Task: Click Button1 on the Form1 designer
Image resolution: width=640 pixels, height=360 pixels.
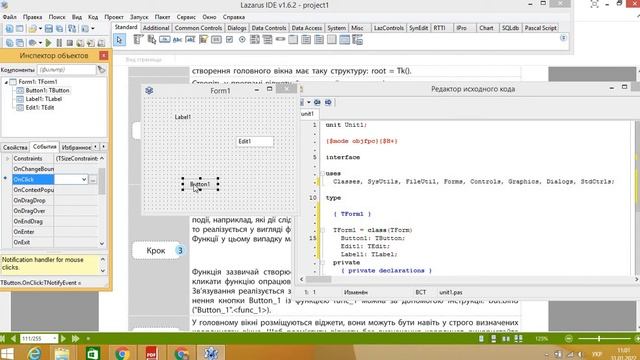Action: (x=200, y=184)
